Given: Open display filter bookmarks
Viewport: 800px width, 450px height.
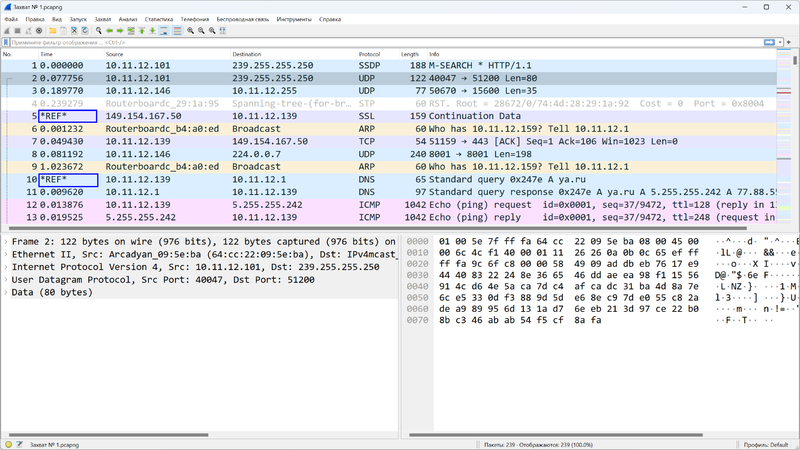Looking at the screenshot, I should tap(6, 42).
